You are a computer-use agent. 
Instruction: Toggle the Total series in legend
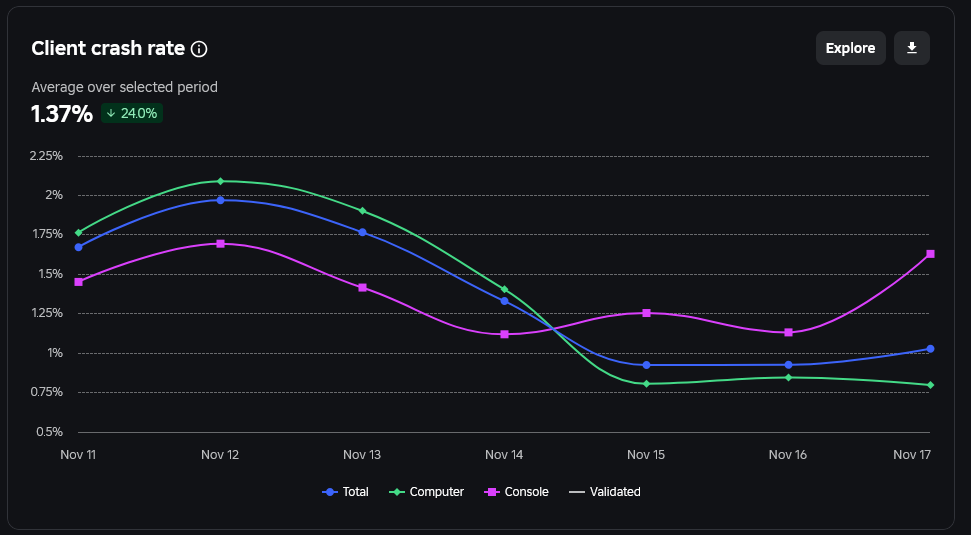(346, 492)
